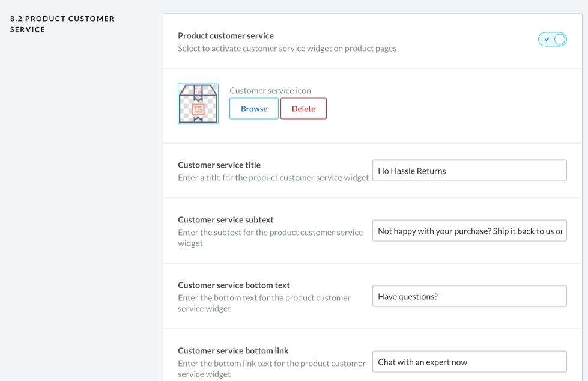Click the 'Chat with an expert now' input

pos(469,362)
